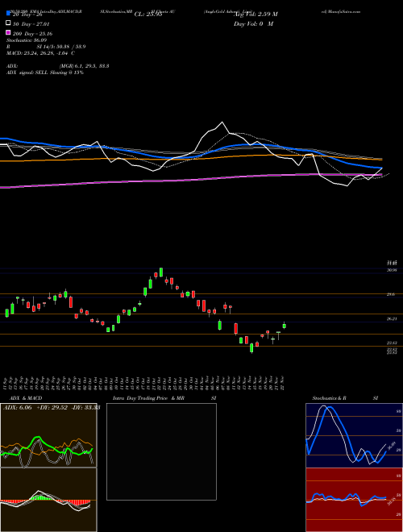Click the white 50 Day legend swatch
The height and width of the screenshot is (532, 403).
[x=8, y=23]
